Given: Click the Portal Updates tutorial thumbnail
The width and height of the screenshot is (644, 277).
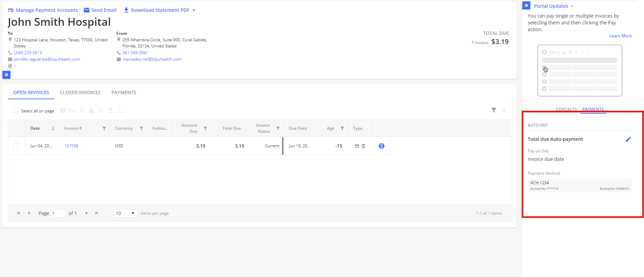Looking at the screenshot, I should tap(580, 70).
